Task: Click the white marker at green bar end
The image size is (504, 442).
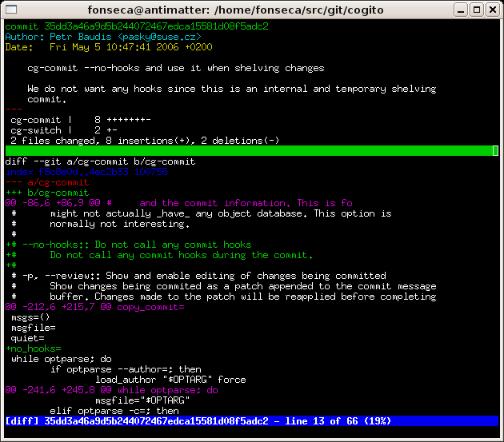Action: point(496,150)
